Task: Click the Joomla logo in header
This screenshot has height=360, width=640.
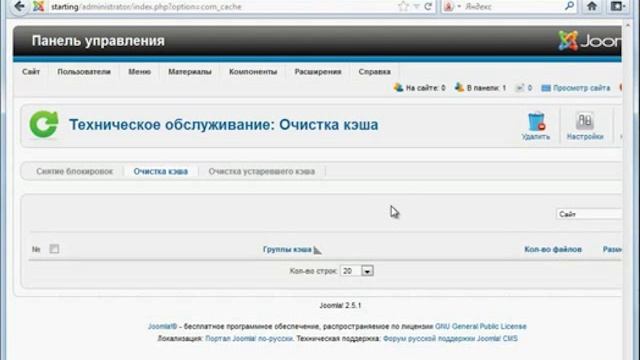Action: tap(590, 41)
